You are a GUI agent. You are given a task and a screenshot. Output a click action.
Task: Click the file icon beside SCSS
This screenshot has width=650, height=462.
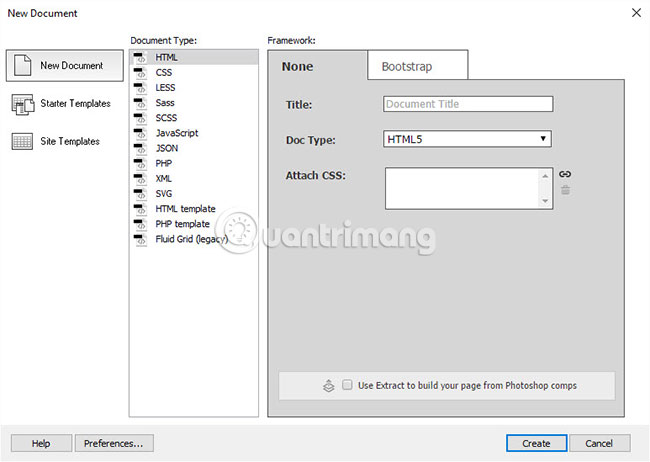[x=140, y=118]
